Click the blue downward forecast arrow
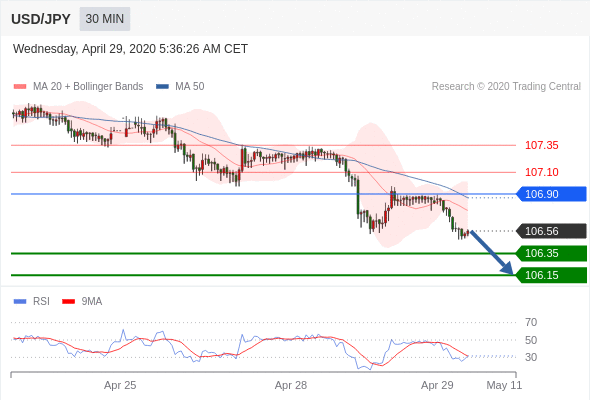 coord(492,252)
